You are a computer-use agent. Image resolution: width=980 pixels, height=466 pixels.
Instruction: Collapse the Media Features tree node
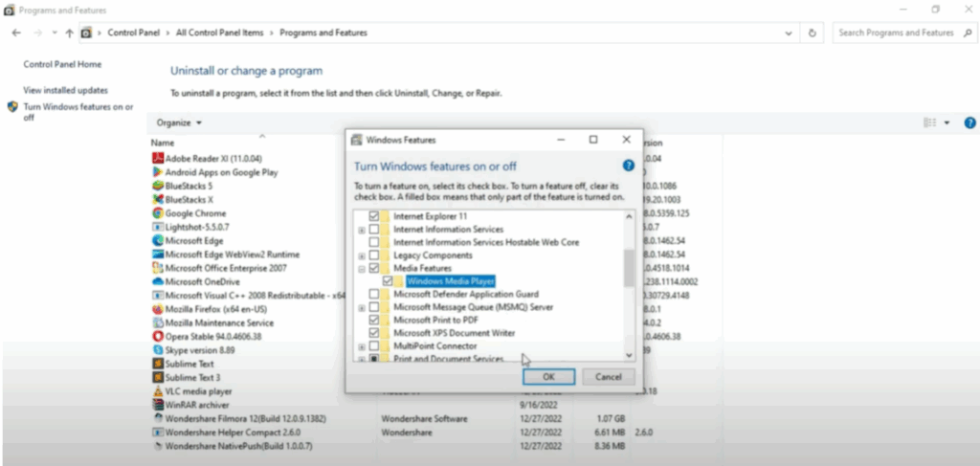click(361, 269)
